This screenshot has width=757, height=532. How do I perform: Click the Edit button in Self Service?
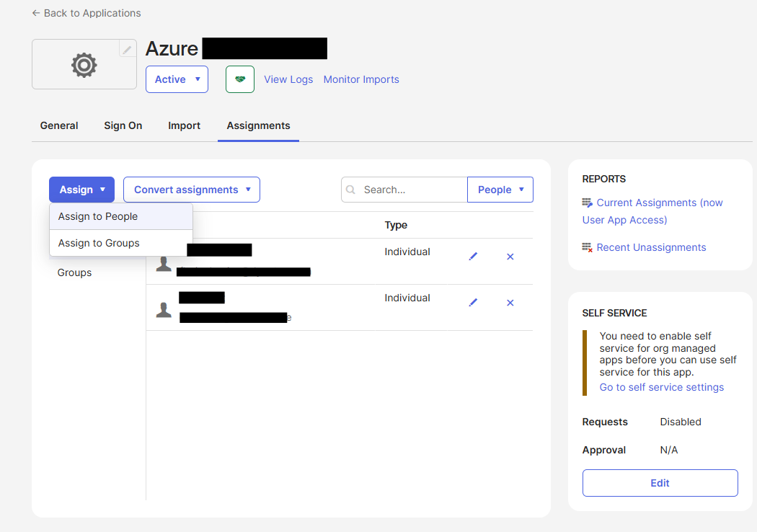660,483
